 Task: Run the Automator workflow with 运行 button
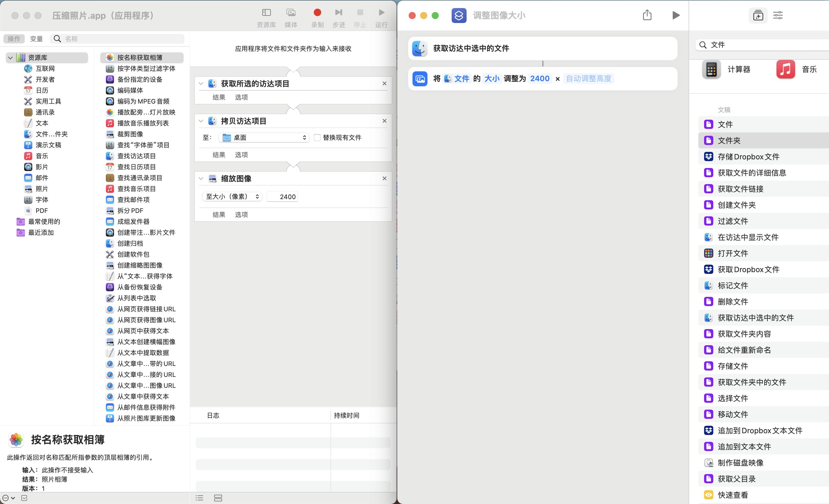[381, 12]
